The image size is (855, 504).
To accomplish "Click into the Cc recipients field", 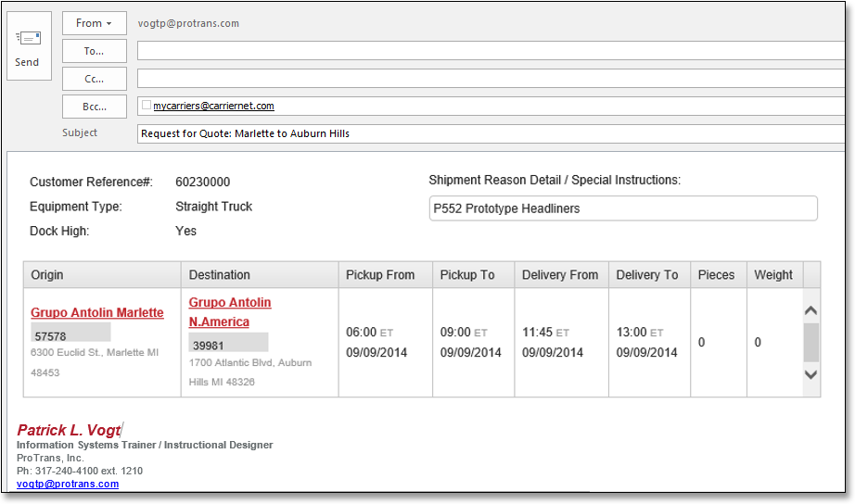I will click(x=491, y=79).
